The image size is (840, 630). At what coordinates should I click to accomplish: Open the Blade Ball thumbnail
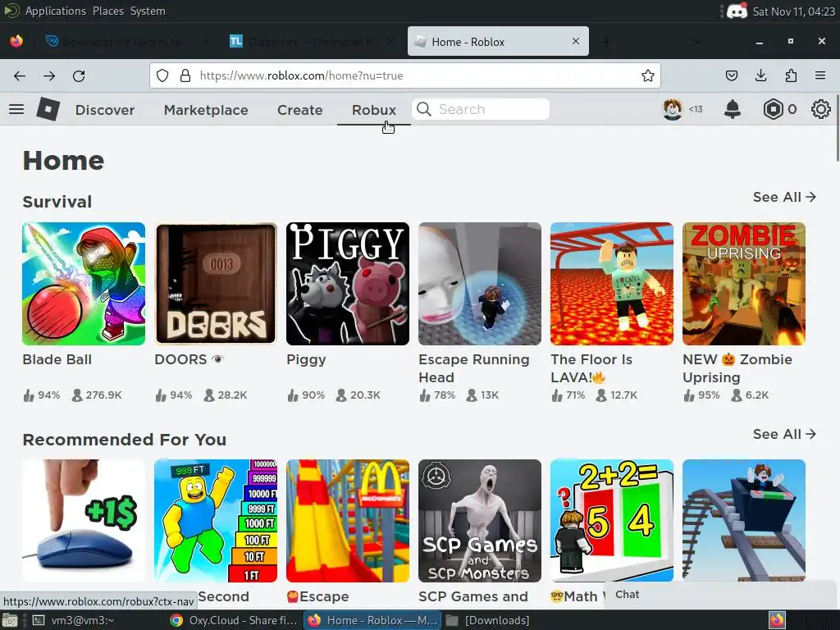84,284
